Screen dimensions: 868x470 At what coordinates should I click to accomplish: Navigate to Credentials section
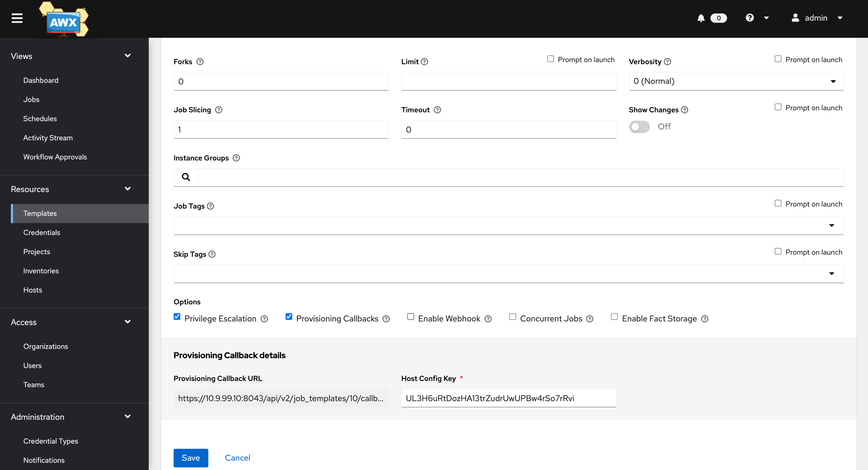pos(42,233)
